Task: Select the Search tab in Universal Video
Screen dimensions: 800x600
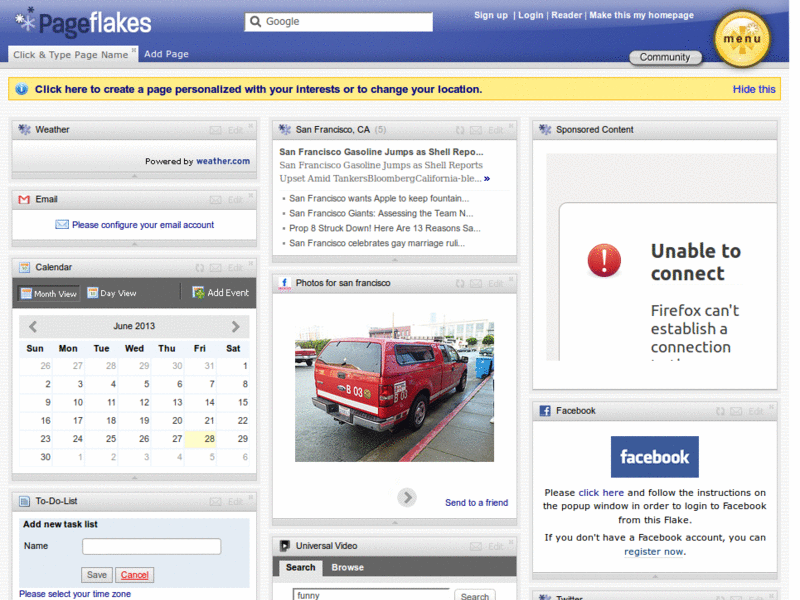Action: (x=301, y=567)
